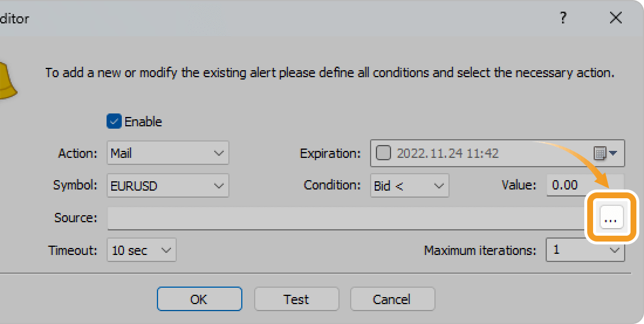Click the Cancel button
The image size is (644, 324).
[392, 299]
